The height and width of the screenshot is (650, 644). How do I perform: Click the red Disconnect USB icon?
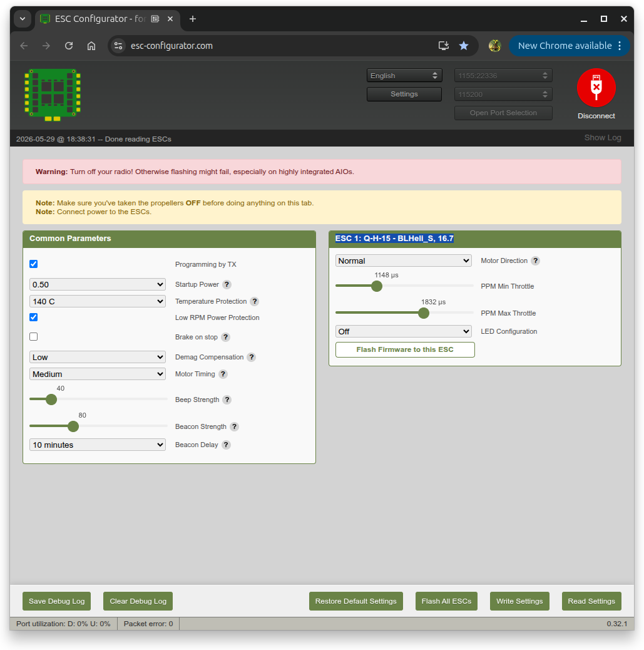[x=596, y=88]
